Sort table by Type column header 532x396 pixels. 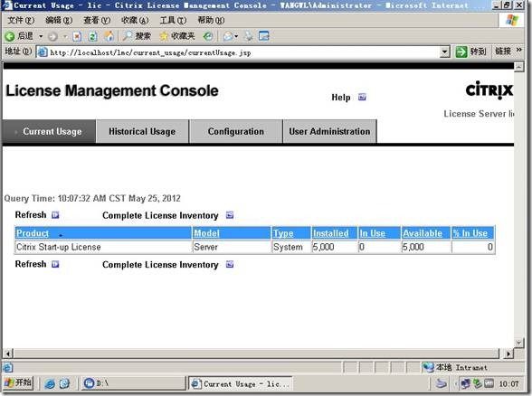pos(283,233)
